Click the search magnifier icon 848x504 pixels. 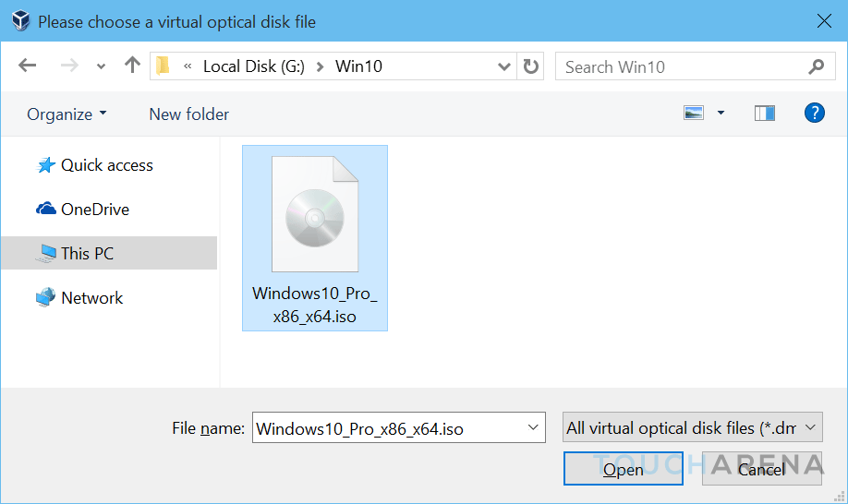(x=816, y=66)
